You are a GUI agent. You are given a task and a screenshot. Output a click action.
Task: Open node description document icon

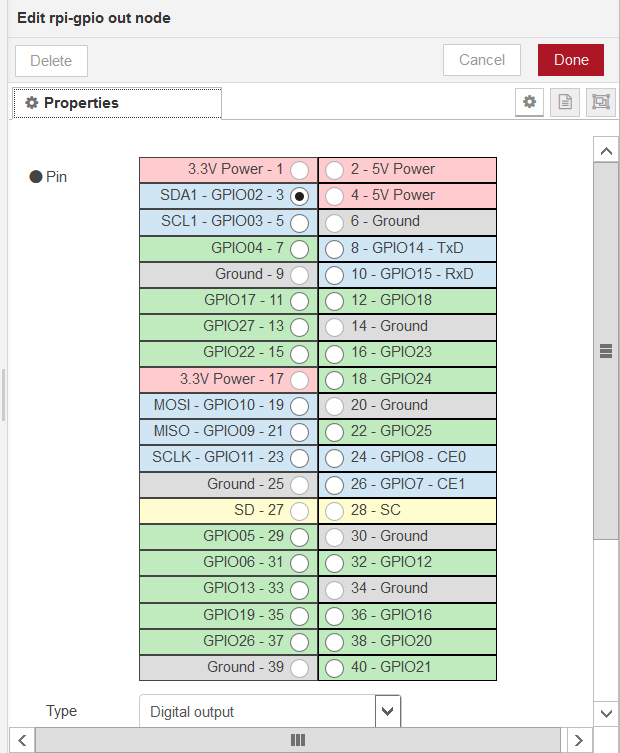(565, 103)
